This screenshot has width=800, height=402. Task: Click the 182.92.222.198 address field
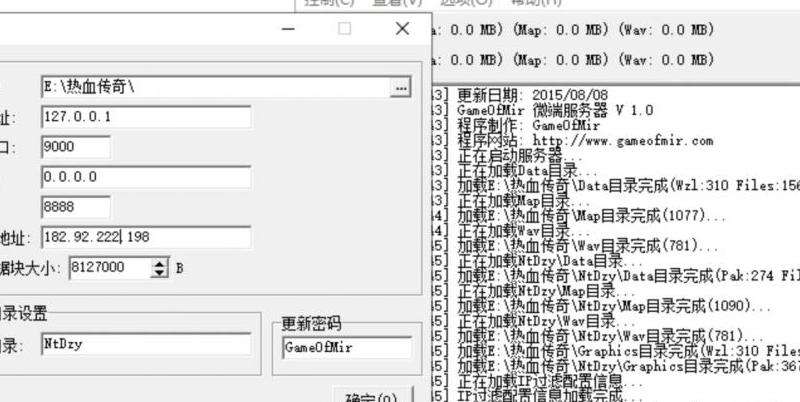[x=145, y=238]
